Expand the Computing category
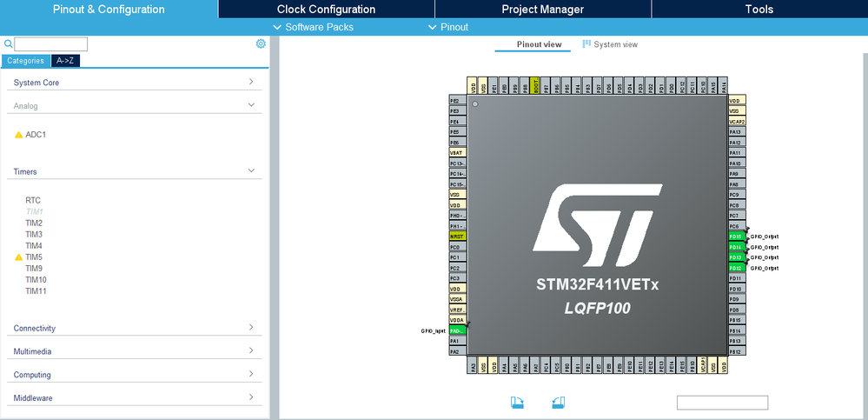Image resolution: width=868 pixels, height=420 pixels. (135, 375)
